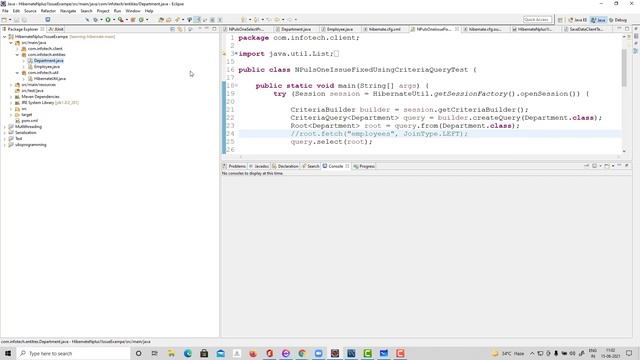This screenshot has width=640, height=360.
Task: Open the Debug button dropdown arrow
Action: click(101, 20)
